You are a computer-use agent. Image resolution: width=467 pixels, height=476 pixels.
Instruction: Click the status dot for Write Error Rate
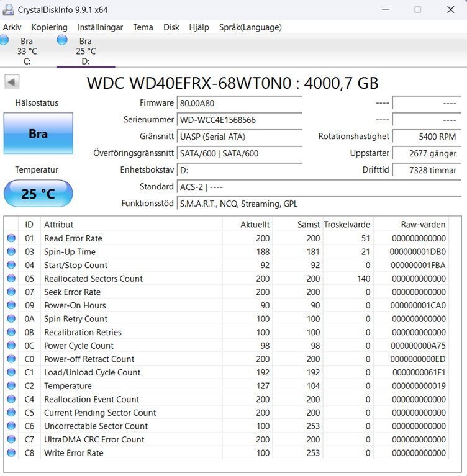tap(11, 452)
